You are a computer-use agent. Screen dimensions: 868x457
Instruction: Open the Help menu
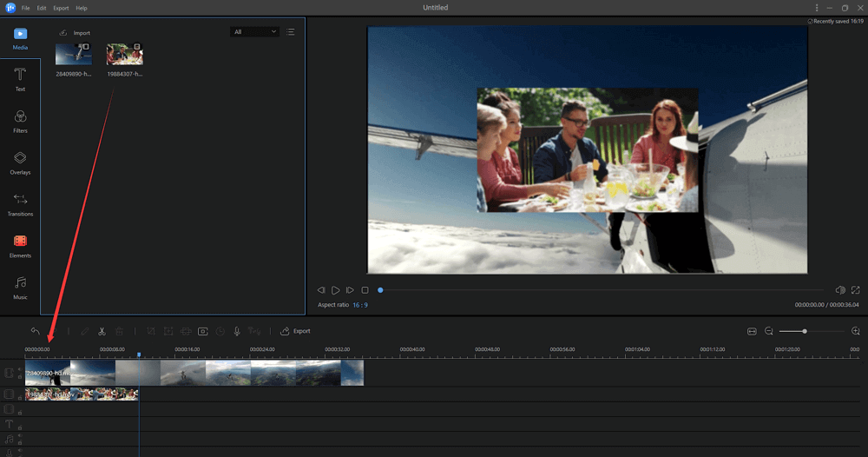click(82, 8)
